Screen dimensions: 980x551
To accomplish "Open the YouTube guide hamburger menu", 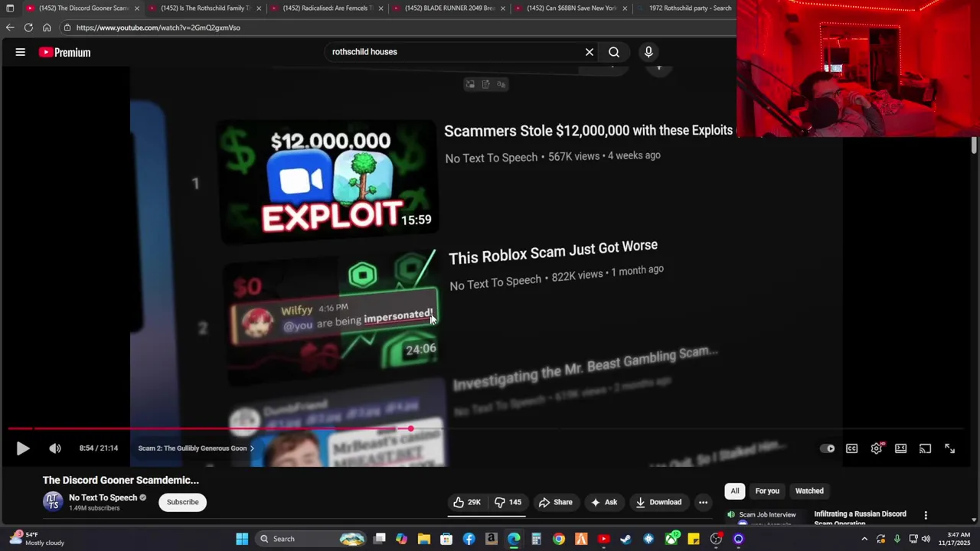I will pos(21,52).
